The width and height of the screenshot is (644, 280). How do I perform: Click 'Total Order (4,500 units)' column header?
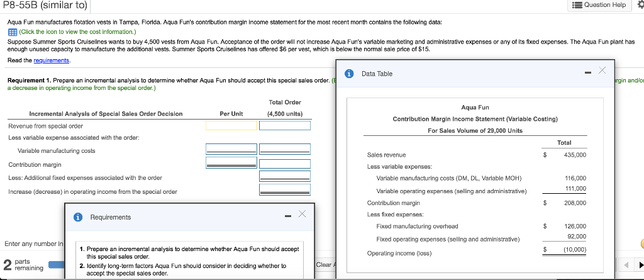point(285,108)
